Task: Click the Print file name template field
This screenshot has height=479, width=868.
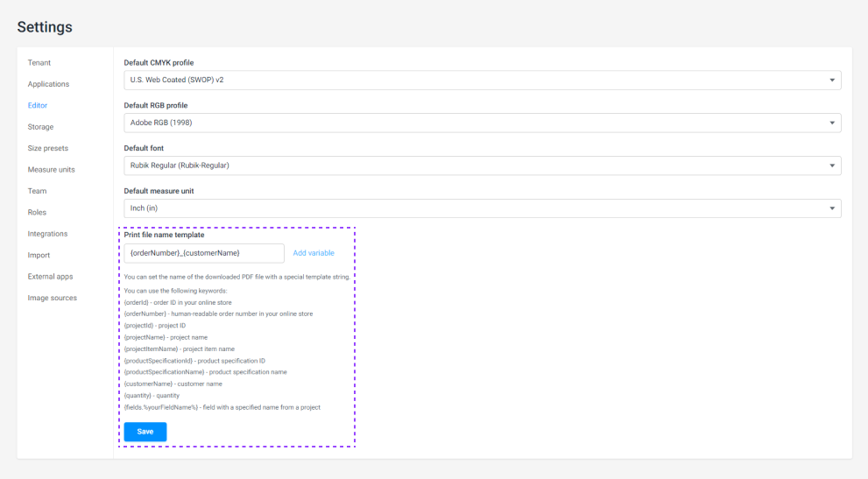Action: coord(204,253)
